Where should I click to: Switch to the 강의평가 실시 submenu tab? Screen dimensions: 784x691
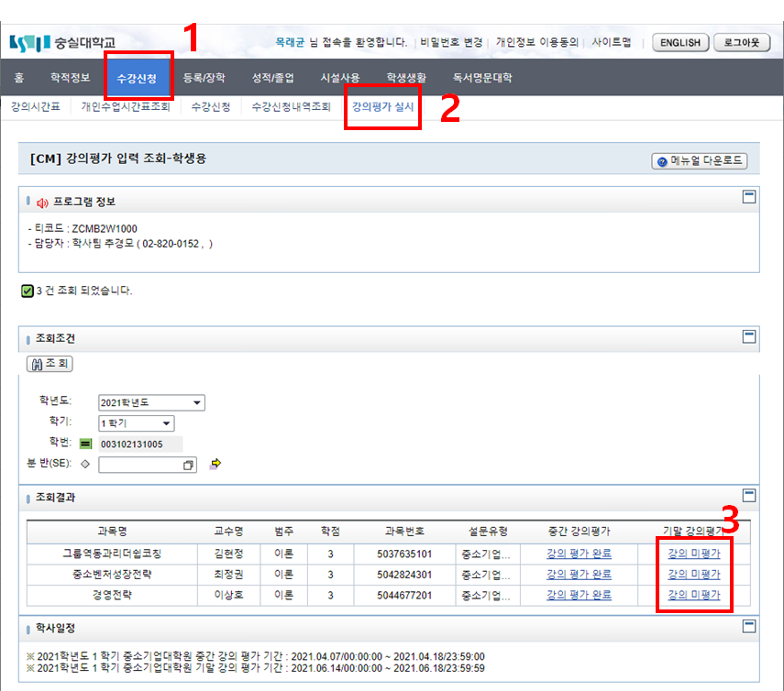click(382, 107)
